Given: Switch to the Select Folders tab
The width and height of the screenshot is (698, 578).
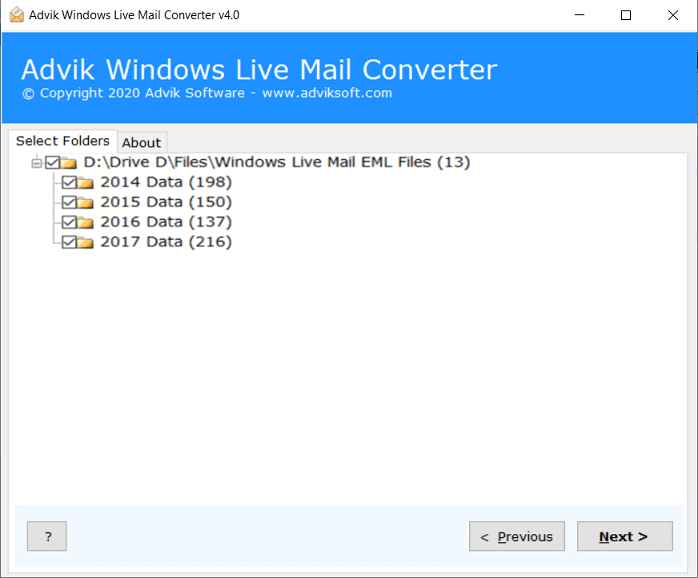Looking at the screenshot, I should 63,141.
